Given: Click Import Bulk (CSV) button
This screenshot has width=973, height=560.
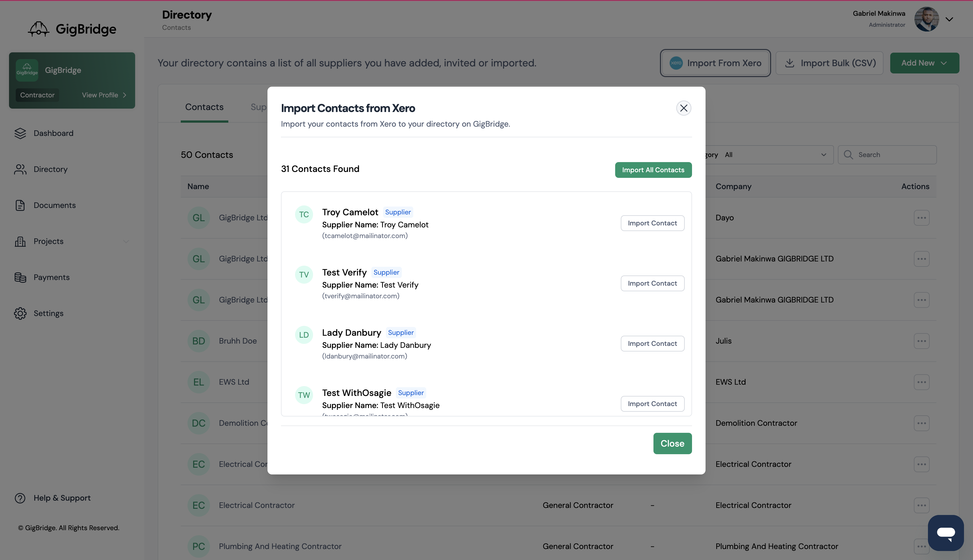Looking at the screenshot, I should 829,63.
